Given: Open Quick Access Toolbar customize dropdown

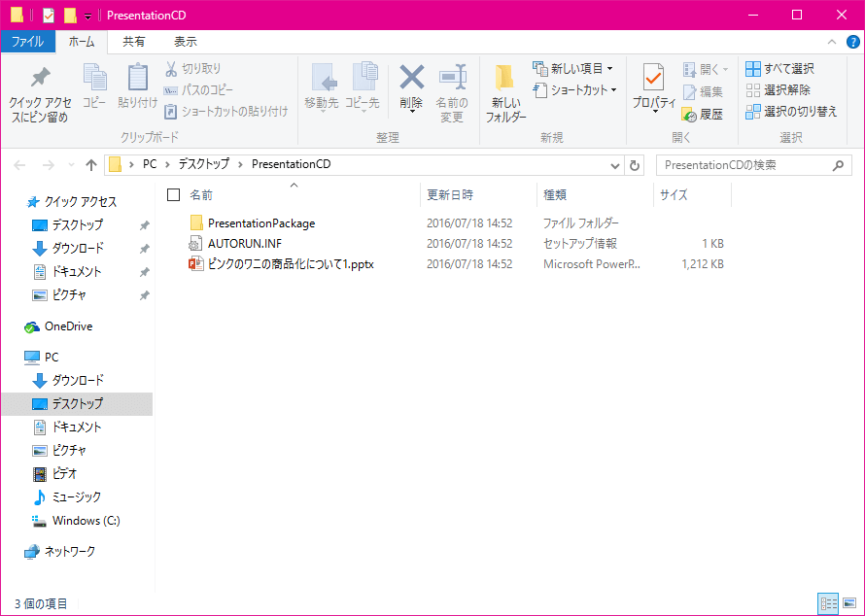Looking at the screenshot, I should (x=87, y=16).
